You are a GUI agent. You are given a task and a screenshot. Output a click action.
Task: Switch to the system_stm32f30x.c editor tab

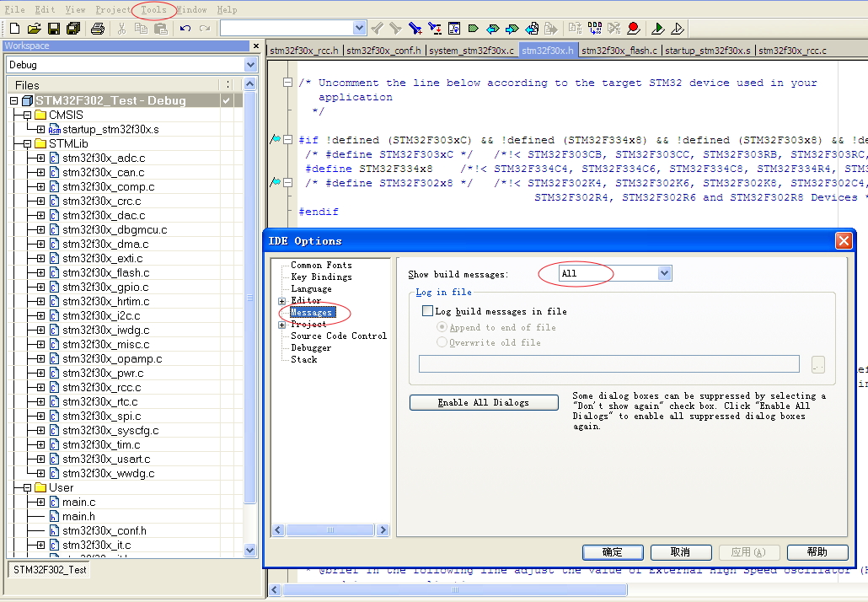[472, 51]
